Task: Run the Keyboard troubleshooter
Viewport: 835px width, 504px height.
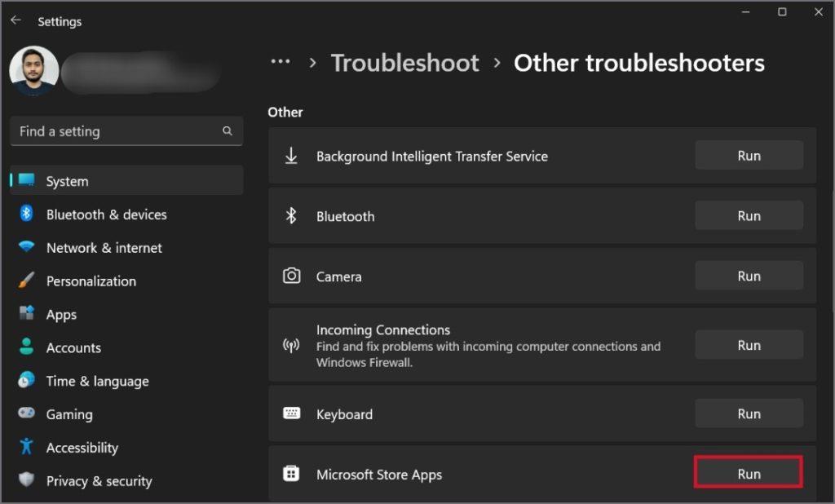Action: [749, 413]
